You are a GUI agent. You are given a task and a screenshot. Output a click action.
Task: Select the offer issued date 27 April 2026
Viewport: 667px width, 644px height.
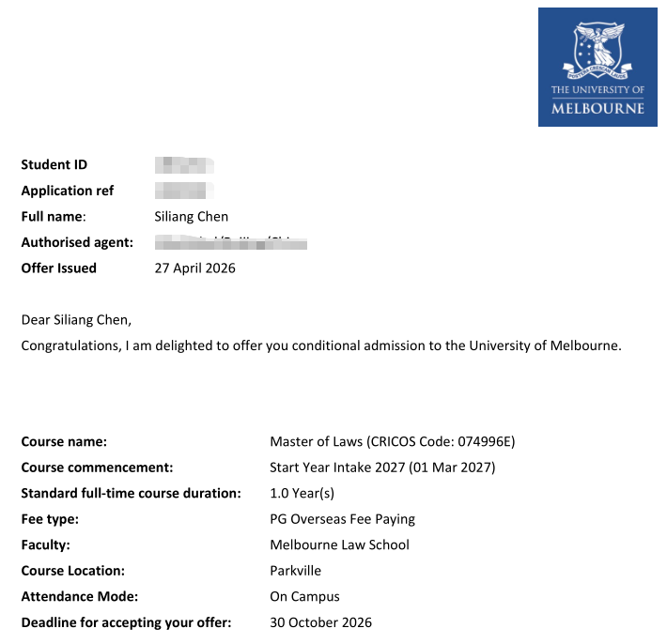tap(194, 268)
